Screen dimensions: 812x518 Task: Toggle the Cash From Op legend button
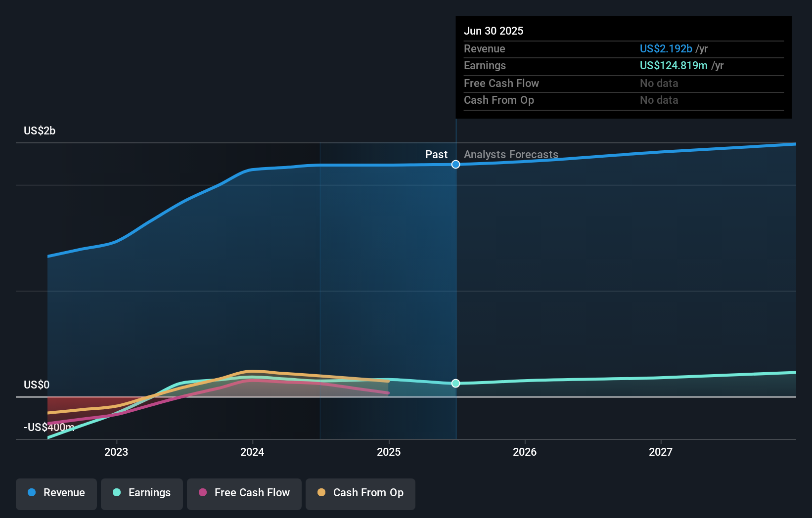coord(361,494)
